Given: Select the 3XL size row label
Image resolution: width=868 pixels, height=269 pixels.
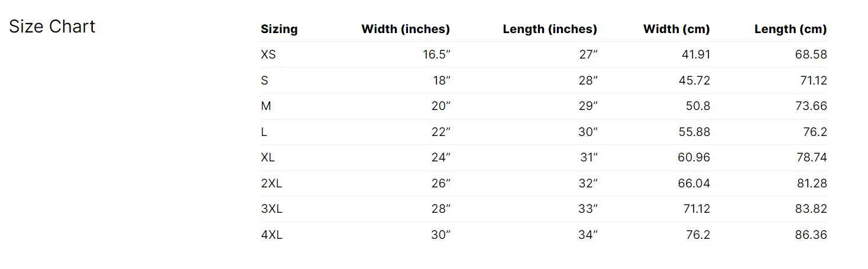Looking at the screenshot, I should tap(271, 209).
